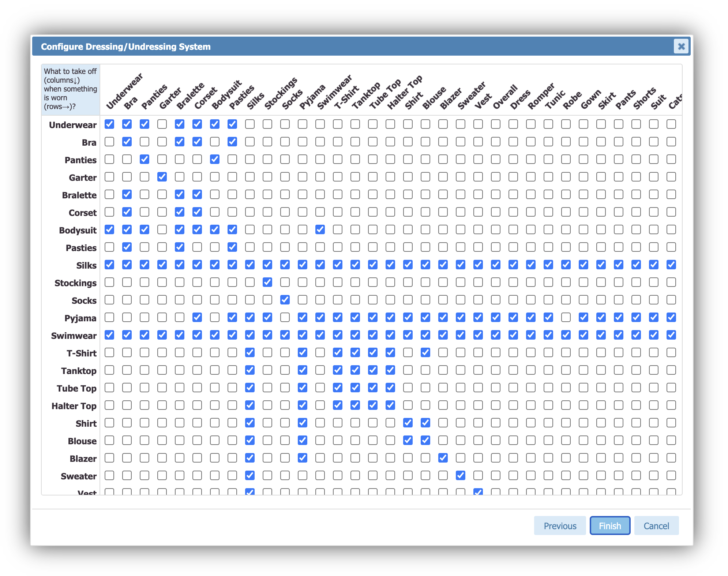Viewport: 728px width, 576px height.
Task: Uncheck Sweater row, Sweater column checkbox
Action: (461, 475)
